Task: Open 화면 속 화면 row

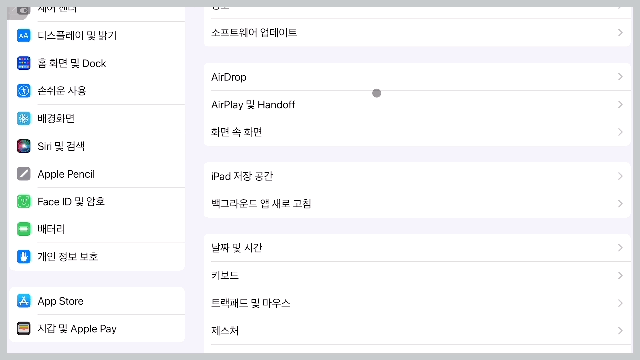Action: point(418,132)
